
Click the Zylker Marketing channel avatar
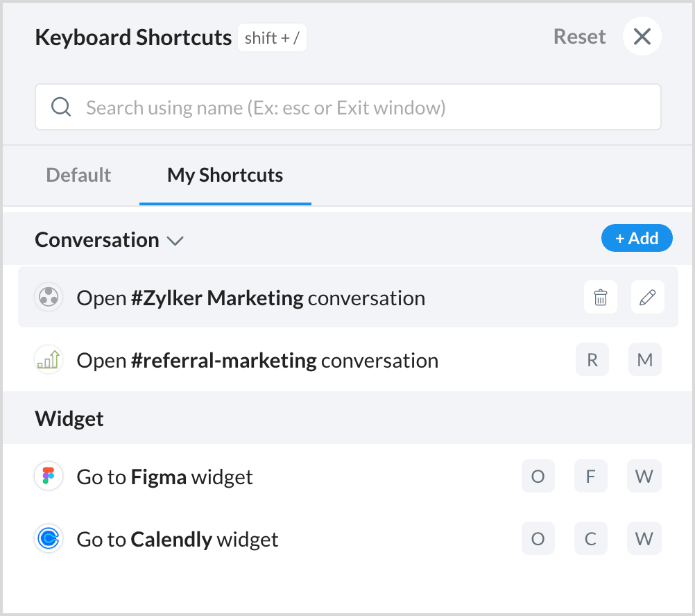click(x=49, y=297)
